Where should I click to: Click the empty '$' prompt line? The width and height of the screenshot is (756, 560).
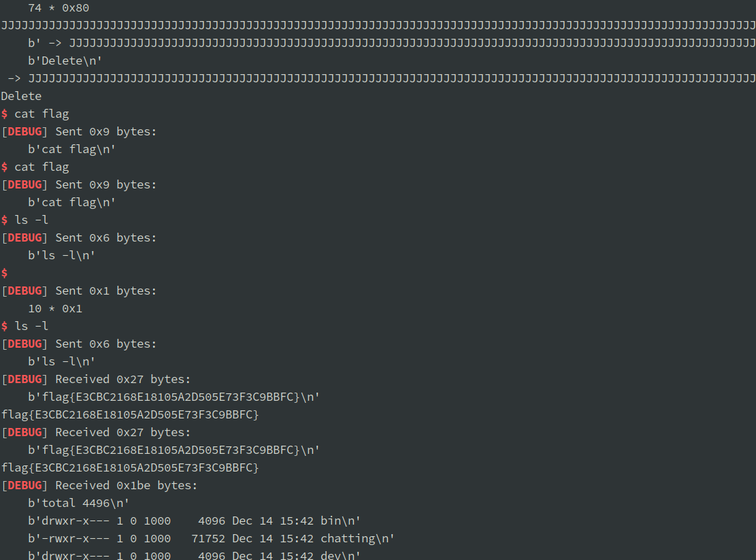pyautogui.click(x=4, y=274)
